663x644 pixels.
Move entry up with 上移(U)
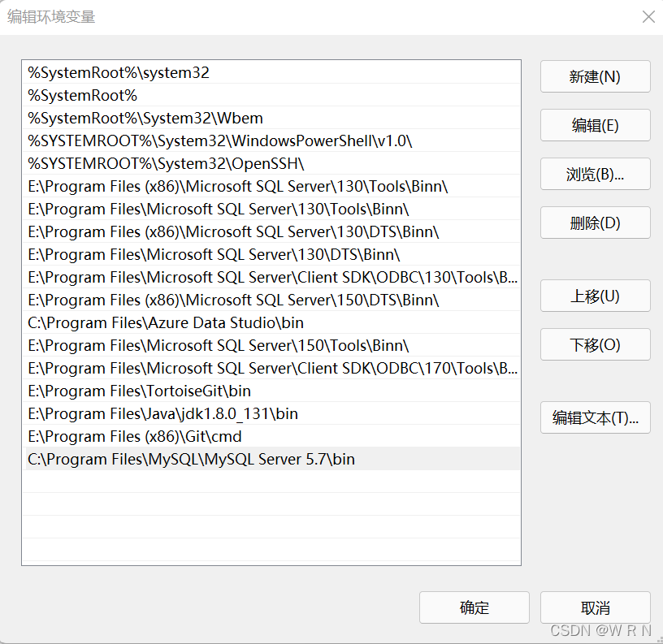point(595,296)
